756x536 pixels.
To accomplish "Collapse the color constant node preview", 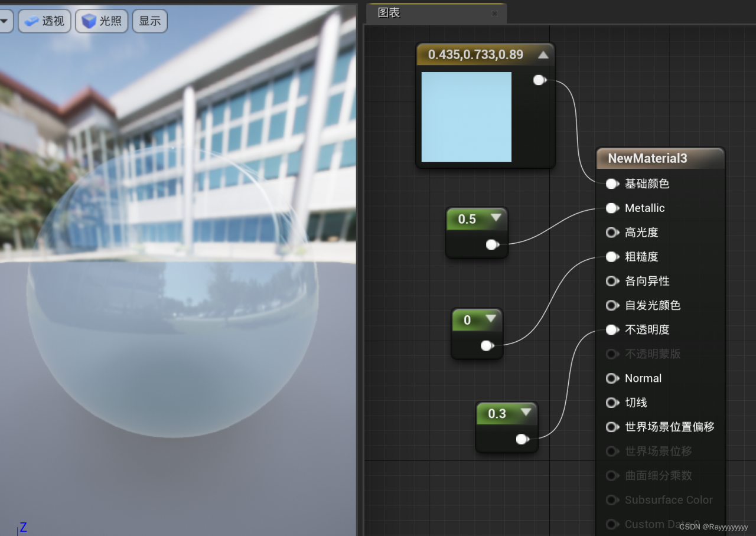I will click(x=543, y=55).
